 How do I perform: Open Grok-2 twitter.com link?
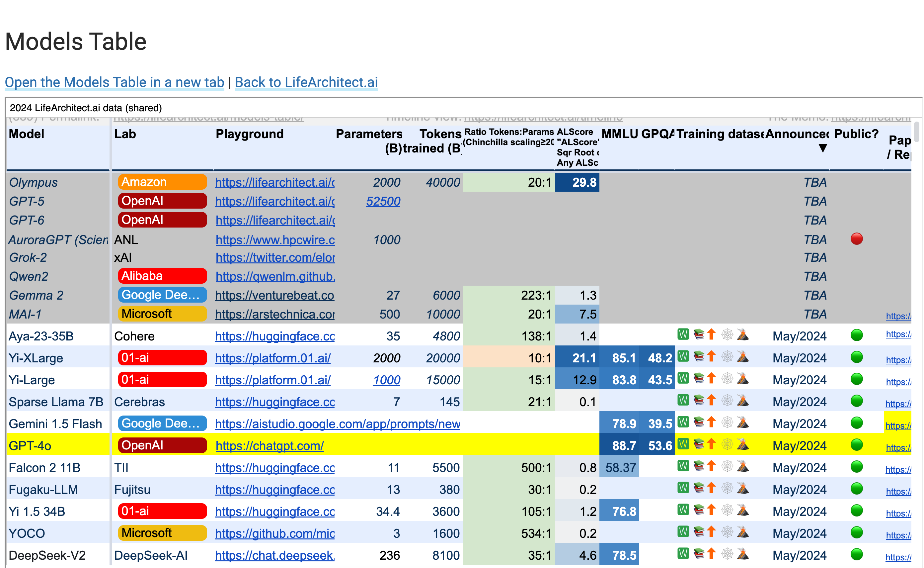pyautogui.click(x=275, y=257)
